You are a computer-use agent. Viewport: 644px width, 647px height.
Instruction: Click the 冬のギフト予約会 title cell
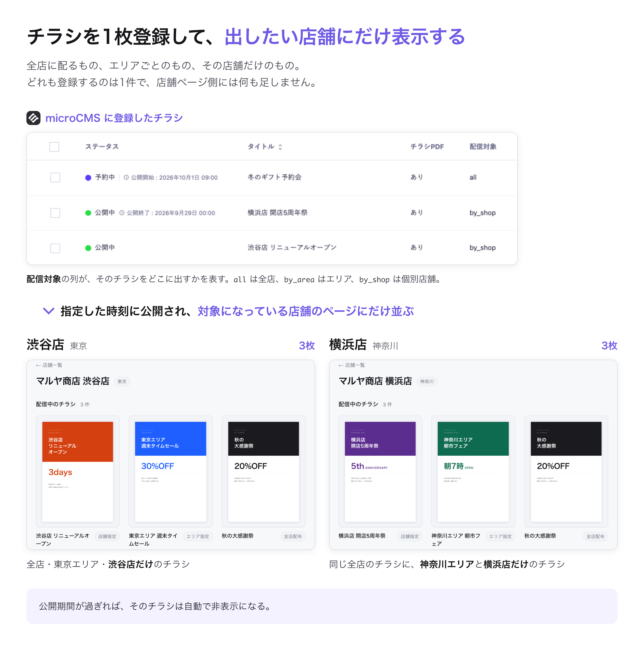tap(275, 177)
